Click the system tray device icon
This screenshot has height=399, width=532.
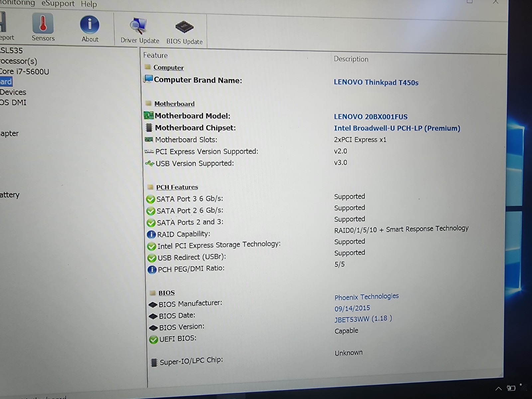coord(511,388)
